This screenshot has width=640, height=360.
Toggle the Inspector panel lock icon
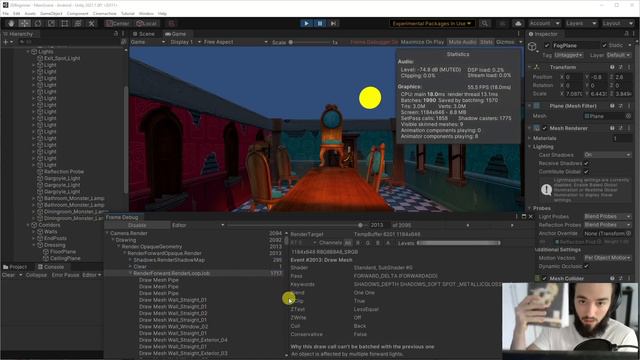point(627,34)
